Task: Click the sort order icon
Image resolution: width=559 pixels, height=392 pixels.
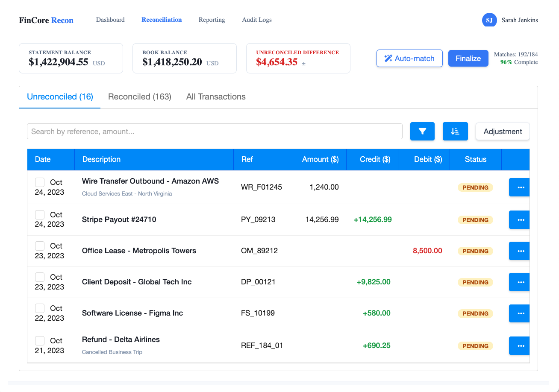Action: click(x=455, y=131)
